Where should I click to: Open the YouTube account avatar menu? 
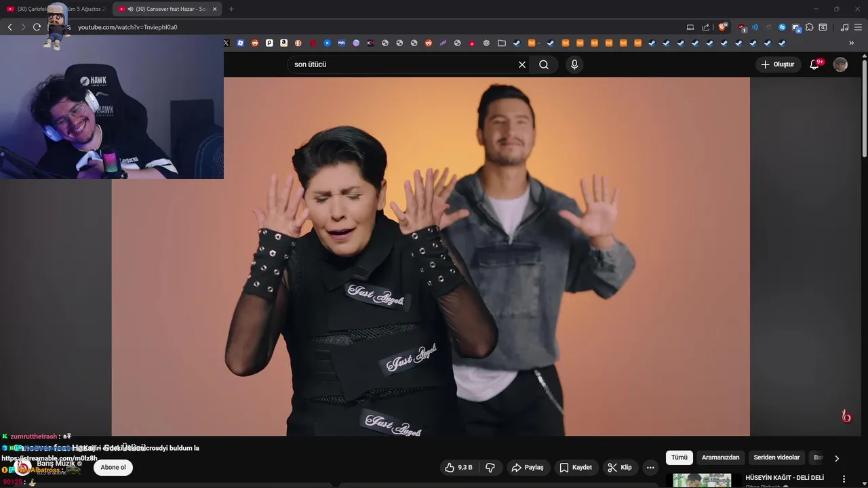click(840, 64)
